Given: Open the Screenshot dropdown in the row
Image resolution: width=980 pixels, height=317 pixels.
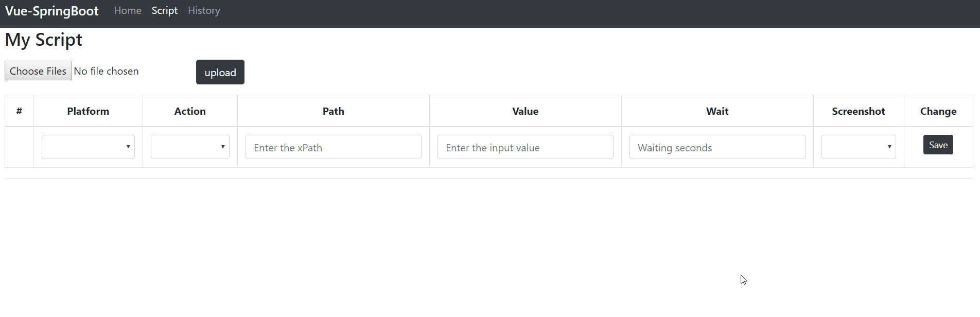Looking at the screenshot, I should pyautogui.click(x=858, y=147).
